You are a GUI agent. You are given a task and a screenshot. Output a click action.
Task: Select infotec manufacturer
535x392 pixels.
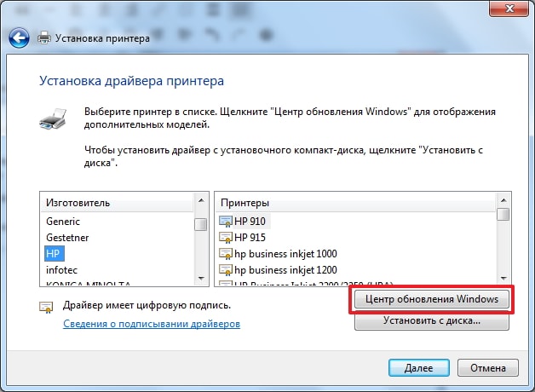click(61, 270)
